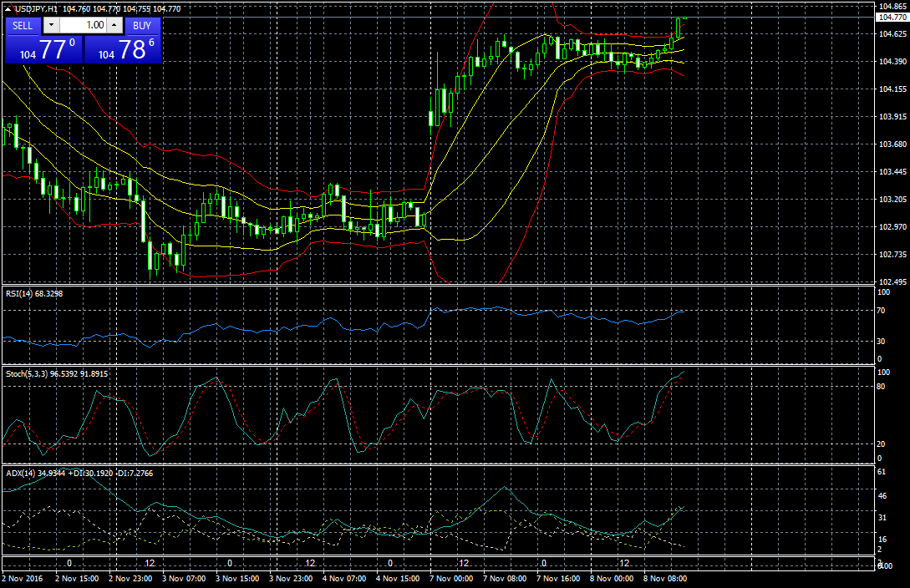Click the 8 Nov 08:00 time label

665,578
